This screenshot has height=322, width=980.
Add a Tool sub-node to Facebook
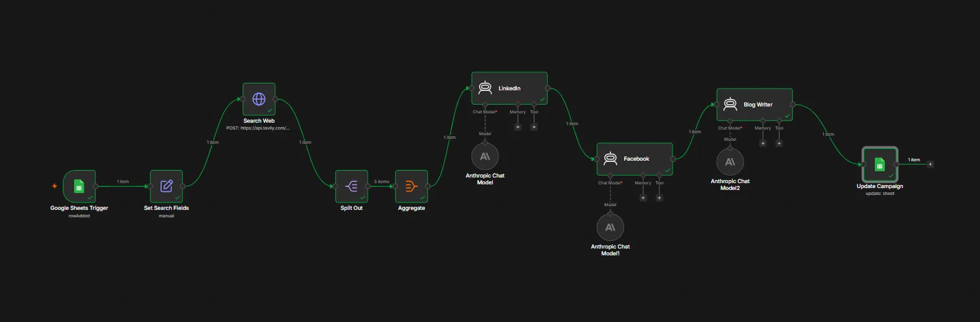click(x=660, y=198)
